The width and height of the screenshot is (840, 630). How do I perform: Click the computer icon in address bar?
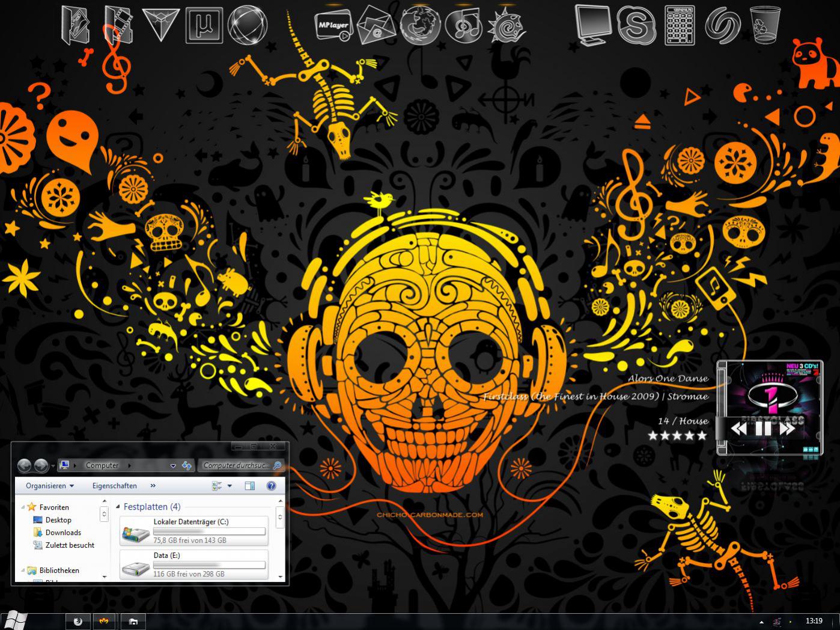[65, 465]
